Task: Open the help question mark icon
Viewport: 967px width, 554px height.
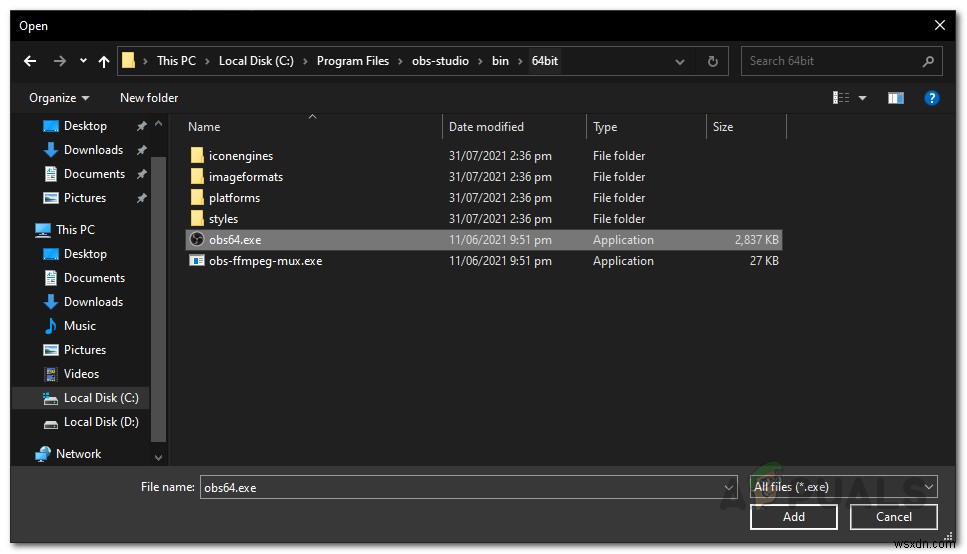Action: (931, 98)
